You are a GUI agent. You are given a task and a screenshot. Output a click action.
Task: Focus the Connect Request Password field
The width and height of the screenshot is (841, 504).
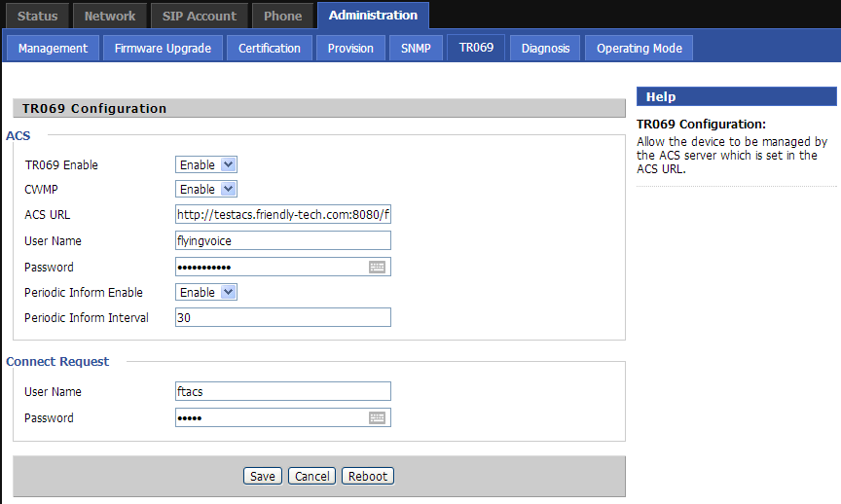pos(283,417)
